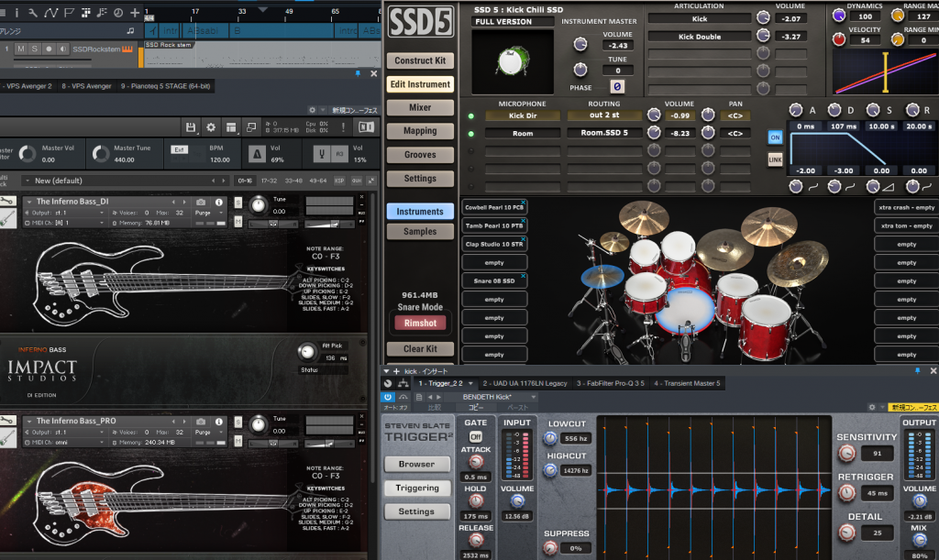Viewport: 939px width, 560px height.
Task: Open the BENDETH Kick preset dropdown
Action: point(492,397)
